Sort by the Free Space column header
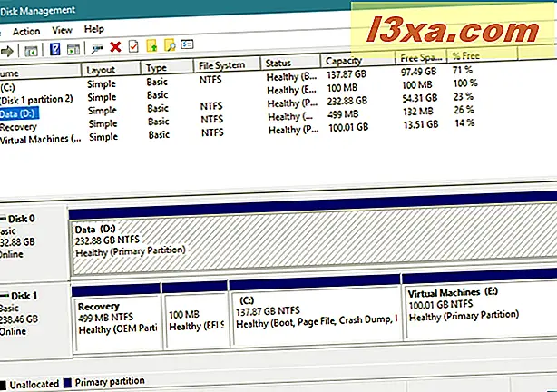 coord(421,58)
